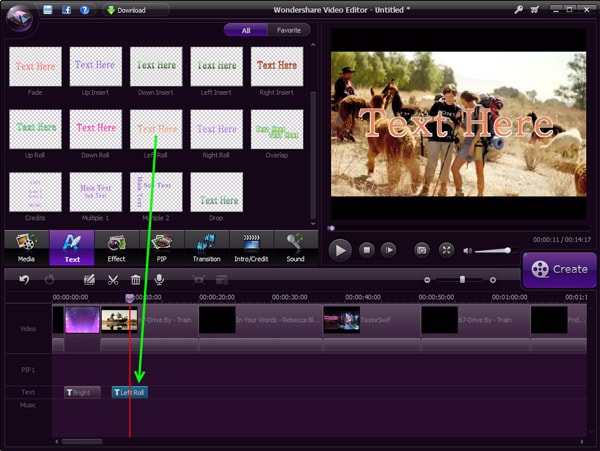Click timeline scroll right arrow

[582, 442]
